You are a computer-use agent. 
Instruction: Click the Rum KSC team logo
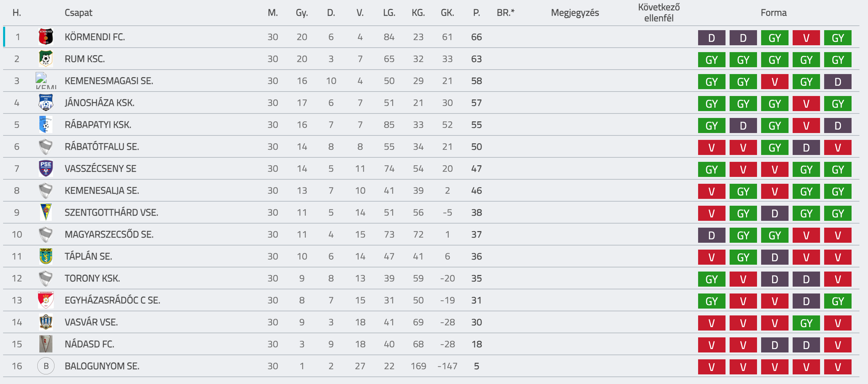coord(46,59)
